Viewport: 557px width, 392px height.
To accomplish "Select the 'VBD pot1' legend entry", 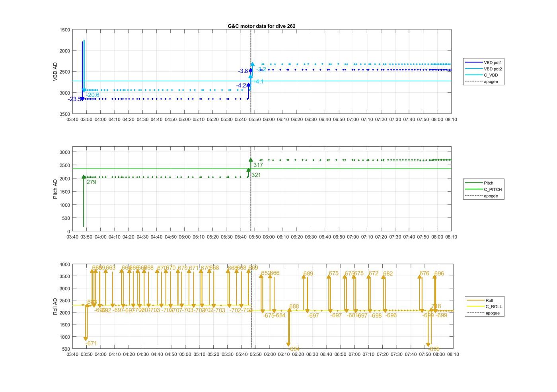I will coord(493,62).
